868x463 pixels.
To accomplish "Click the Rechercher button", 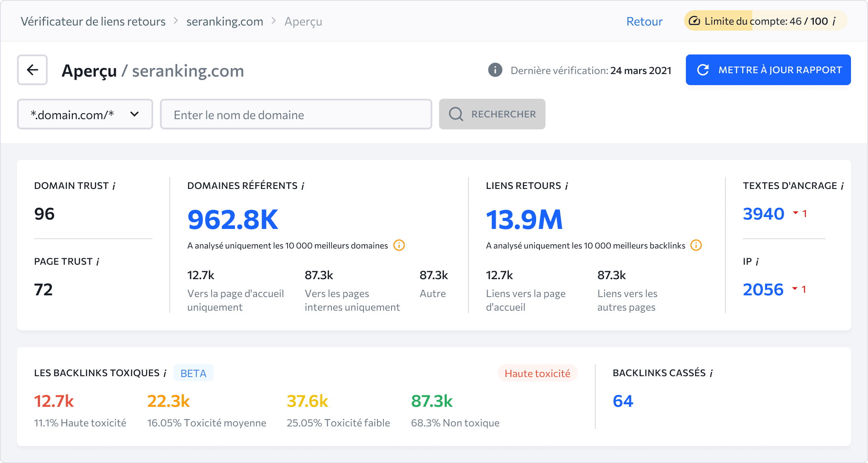I will pyautogui.click(x=492, y=114).
